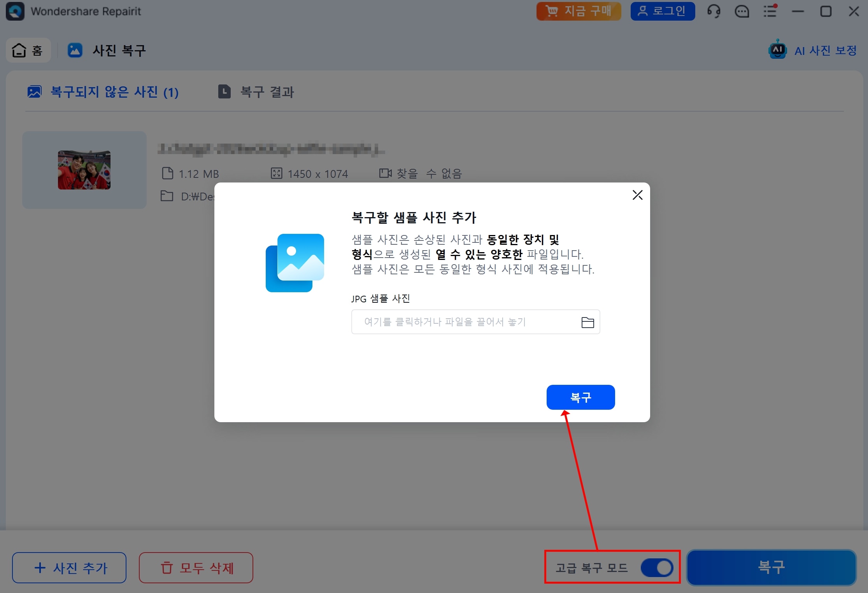Click the resolution dimensions icon
The image size is (868, 593).
[276, 173]
